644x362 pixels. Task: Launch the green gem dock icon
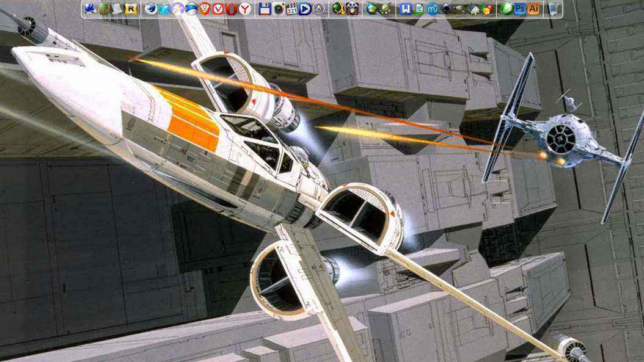[x=507, y=9]
